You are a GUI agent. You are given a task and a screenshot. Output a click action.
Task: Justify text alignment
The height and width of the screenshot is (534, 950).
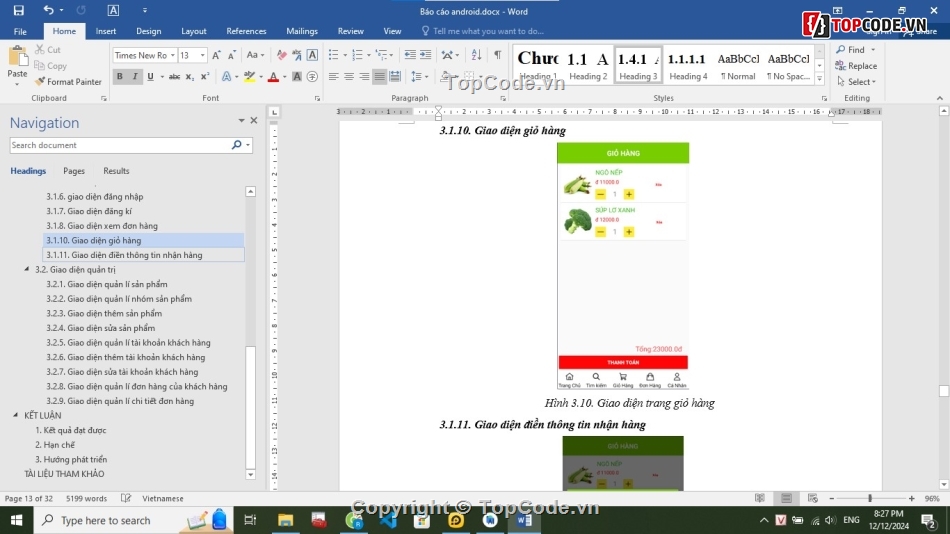[x=379, y=76]
